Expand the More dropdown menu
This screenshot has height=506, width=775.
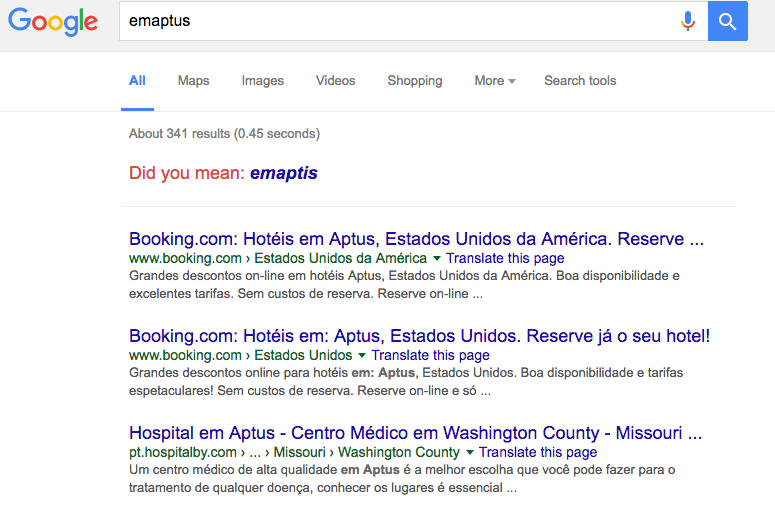(x=495, y=81)
